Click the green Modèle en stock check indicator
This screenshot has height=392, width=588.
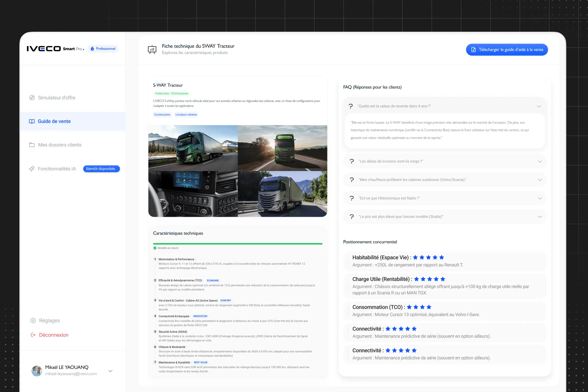pos(155,248)
